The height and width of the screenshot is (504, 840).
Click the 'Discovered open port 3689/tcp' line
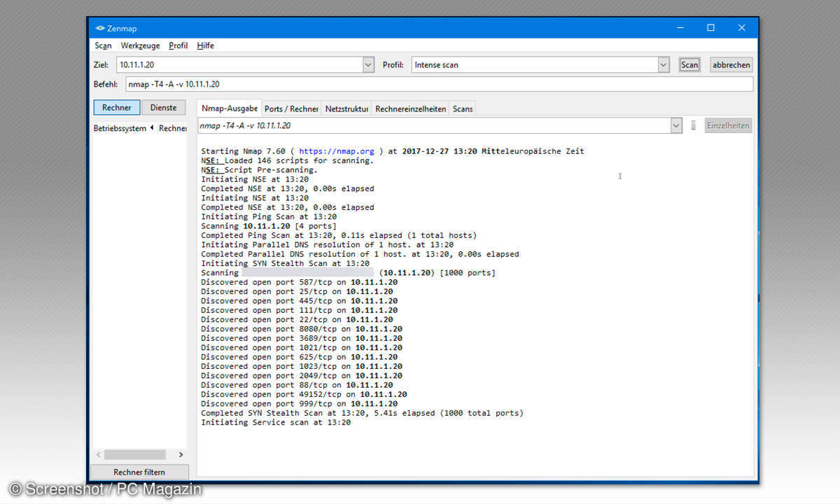[x=302, y=338]
